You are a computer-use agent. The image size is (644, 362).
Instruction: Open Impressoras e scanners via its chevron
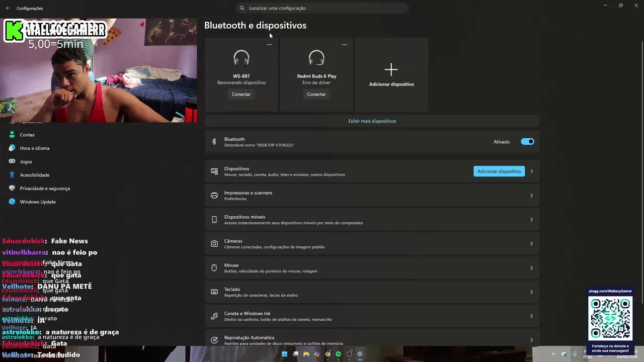pos(531,196)
